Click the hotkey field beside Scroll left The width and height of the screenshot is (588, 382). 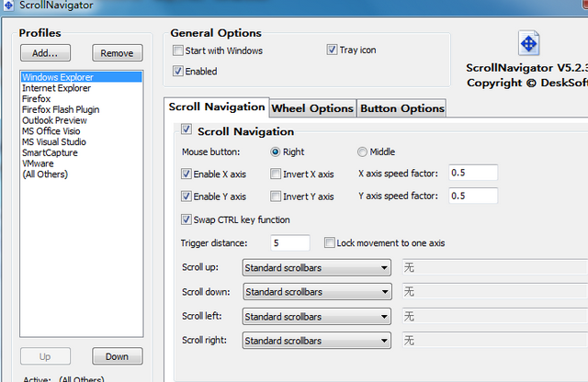(x=495, y=317)
